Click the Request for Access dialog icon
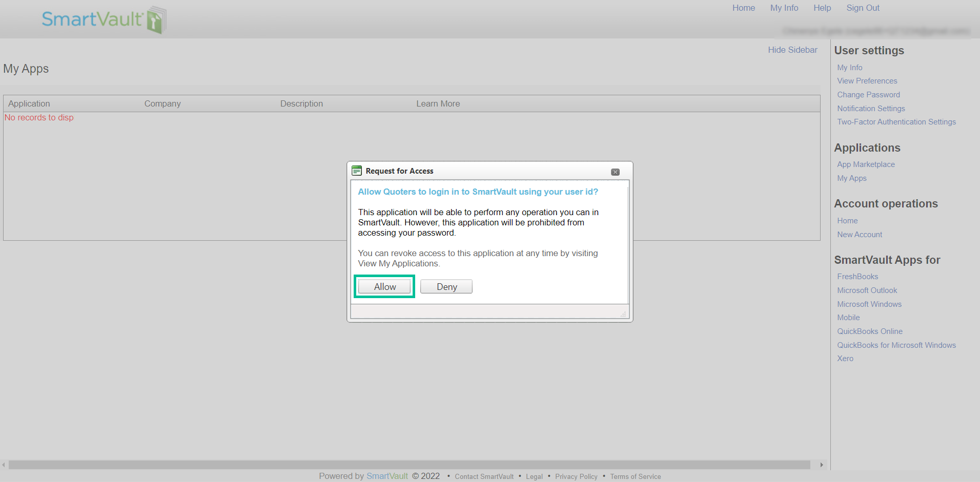The image size is (980, 482). point(357,171)
